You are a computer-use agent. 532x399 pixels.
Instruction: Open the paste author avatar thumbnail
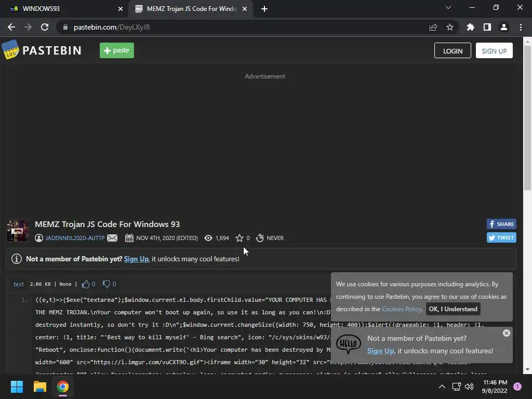18,231
